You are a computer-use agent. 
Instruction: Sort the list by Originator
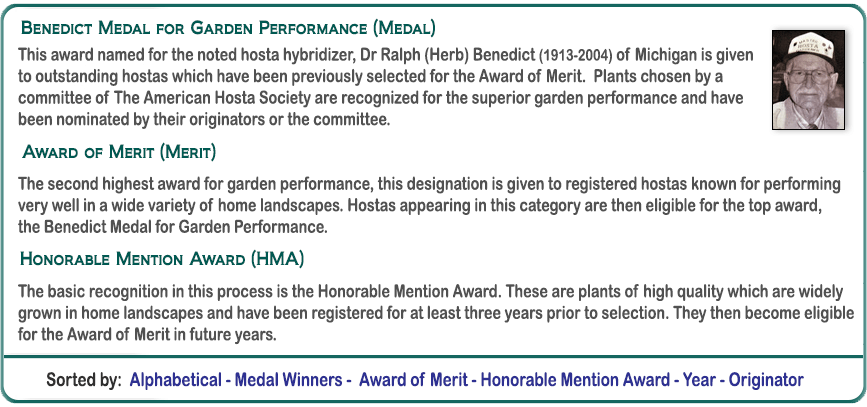click(x=766, y=380)
